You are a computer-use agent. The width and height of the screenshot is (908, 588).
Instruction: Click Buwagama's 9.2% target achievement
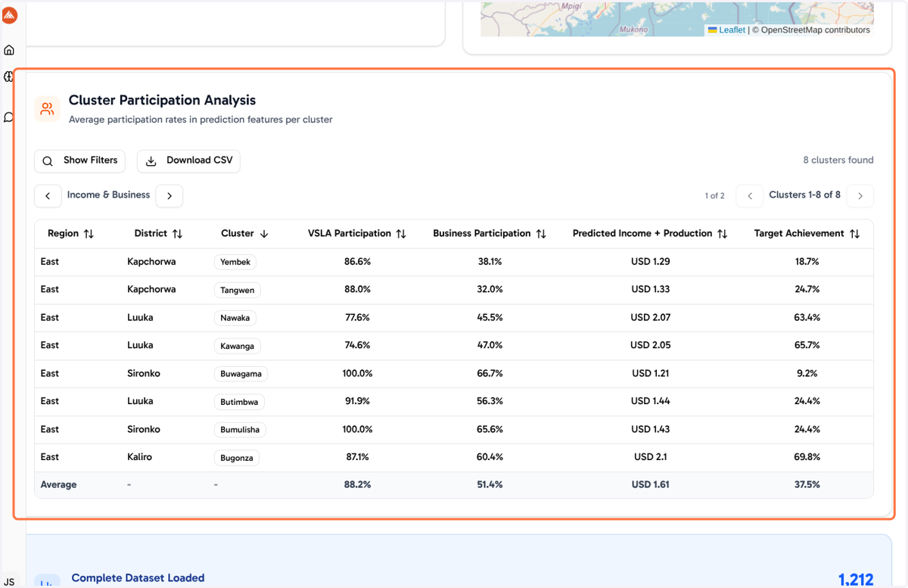[807, 374]
